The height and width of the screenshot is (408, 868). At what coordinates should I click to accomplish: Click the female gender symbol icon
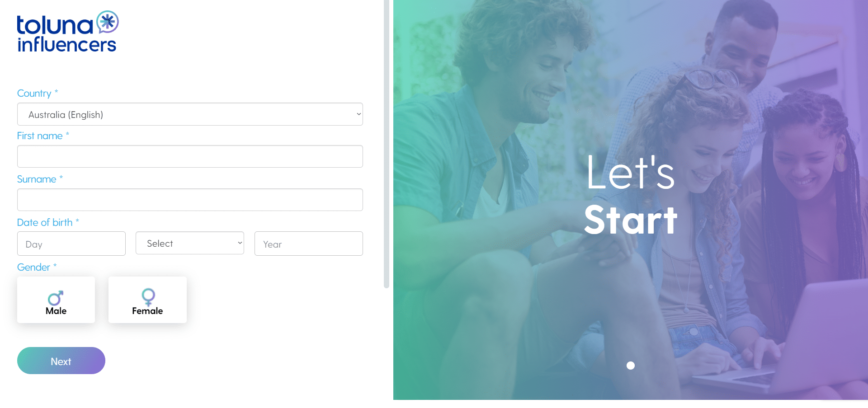pos(148,297)
